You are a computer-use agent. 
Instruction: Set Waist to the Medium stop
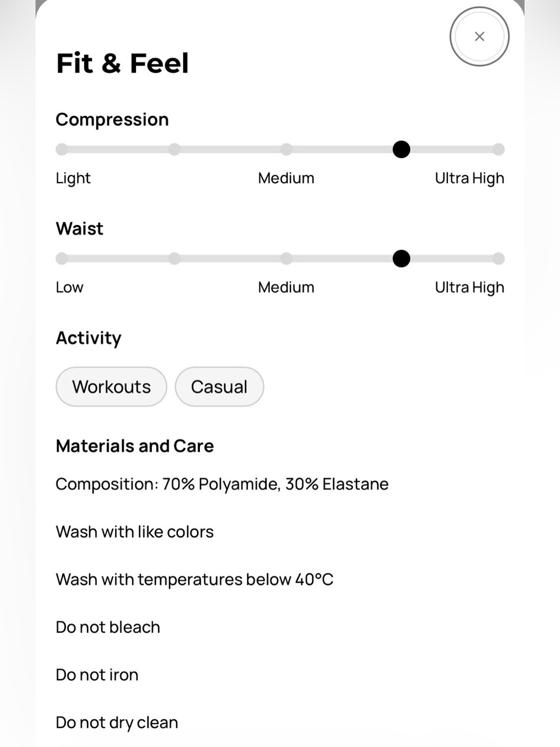286,259
